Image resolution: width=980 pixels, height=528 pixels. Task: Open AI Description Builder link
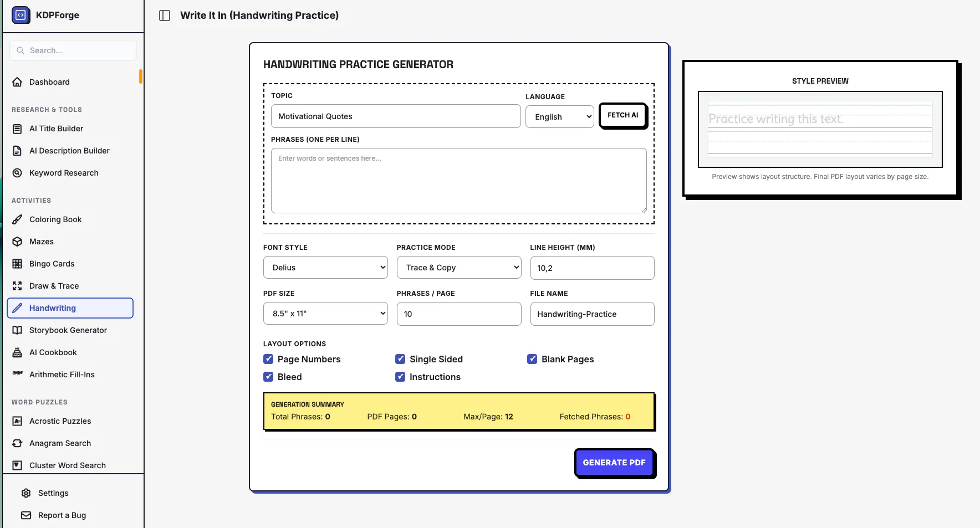(x=70, y=151)
